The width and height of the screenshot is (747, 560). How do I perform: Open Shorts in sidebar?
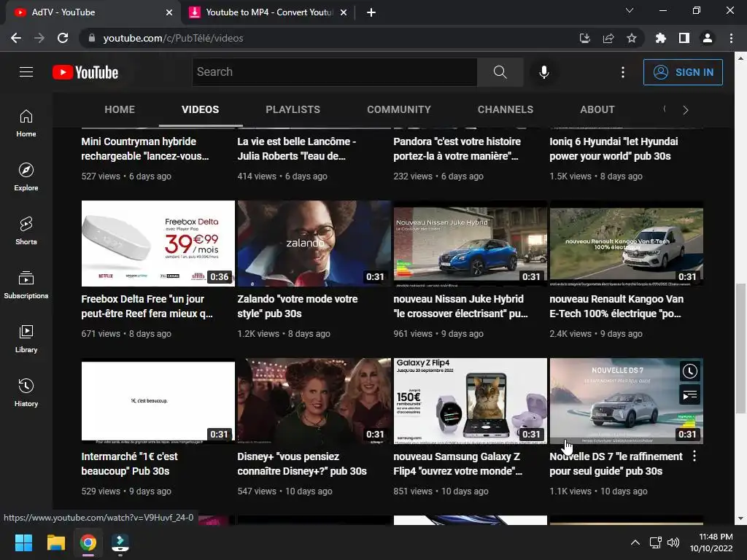[x=26, y=231]
